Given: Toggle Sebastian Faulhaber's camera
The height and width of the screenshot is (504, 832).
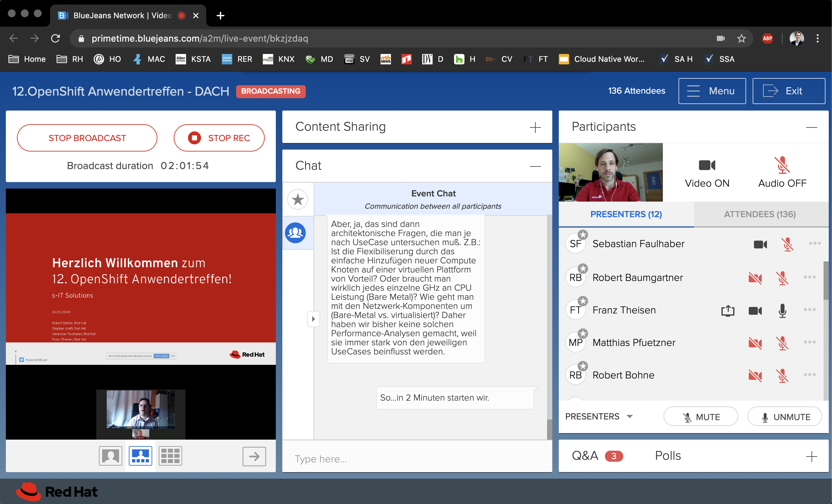Looking at the screenshot, I should [x=760, y=244].
